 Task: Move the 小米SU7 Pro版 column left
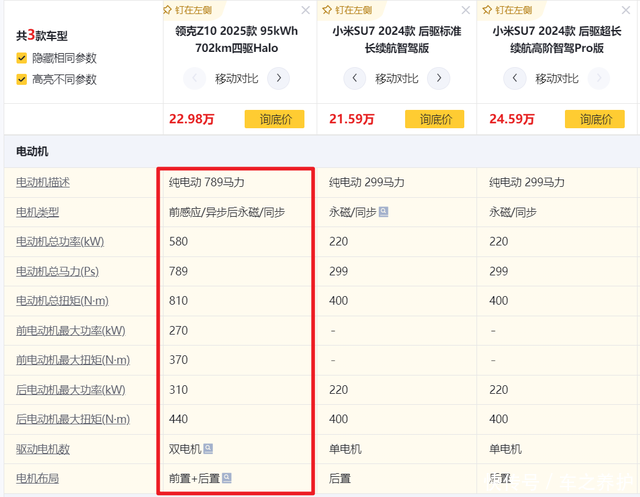[x=515, y=78]
